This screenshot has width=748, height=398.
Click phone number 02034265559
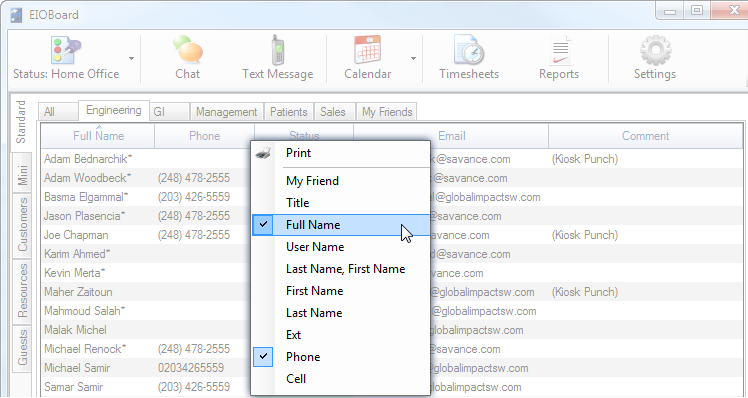(191, 368)
